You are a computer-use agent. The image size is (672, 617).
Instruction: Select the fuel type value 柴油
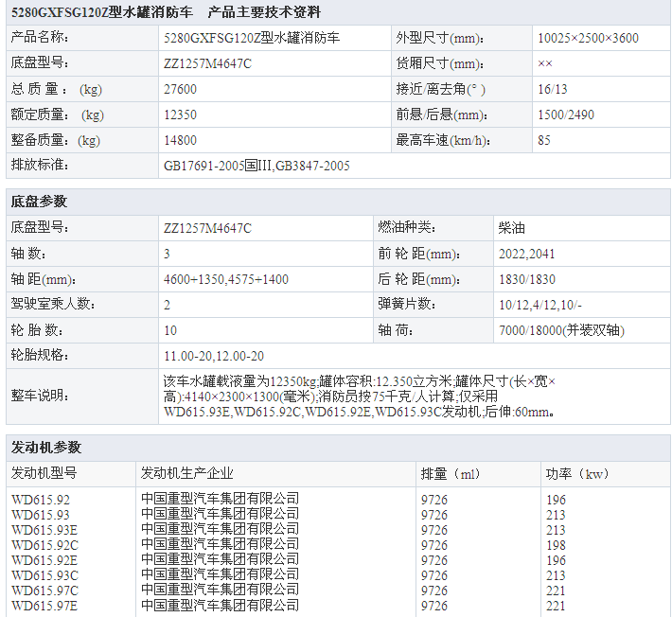[x=511, y=228]
